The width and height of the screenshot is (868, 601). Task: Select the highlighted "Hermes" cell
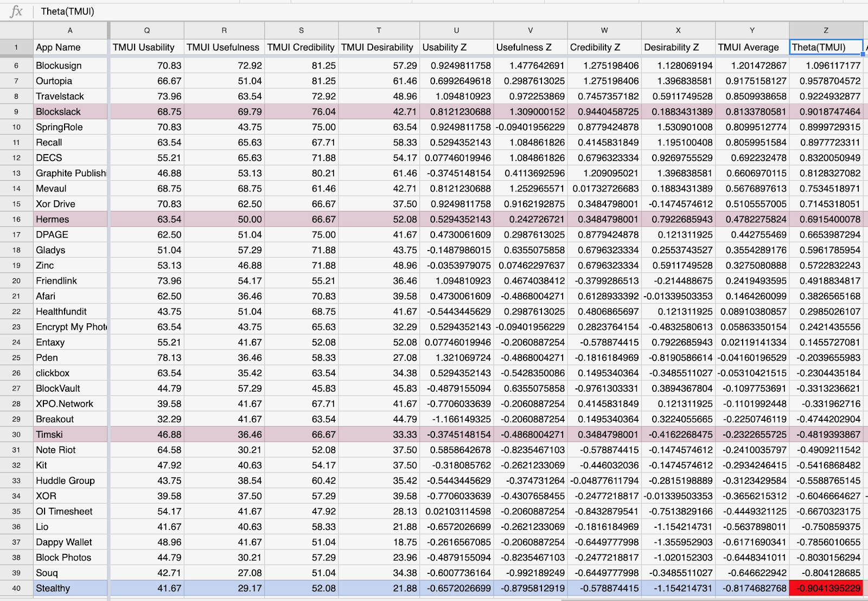coord(70,219)
